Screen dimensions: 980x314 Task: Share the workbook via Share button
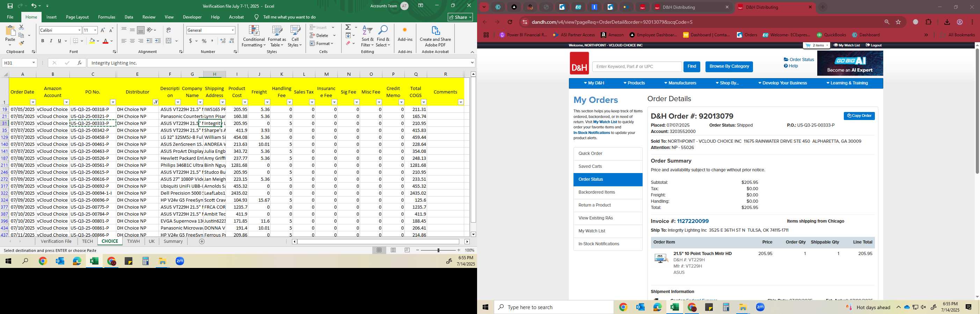point(460,17)
